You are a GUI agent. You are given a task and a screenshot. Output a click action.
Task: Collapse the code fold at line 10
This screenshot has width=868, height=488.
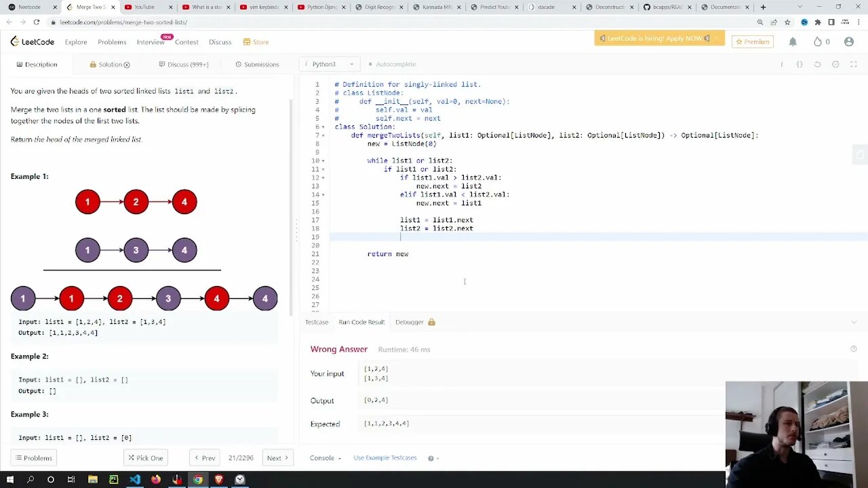(323, 161)
